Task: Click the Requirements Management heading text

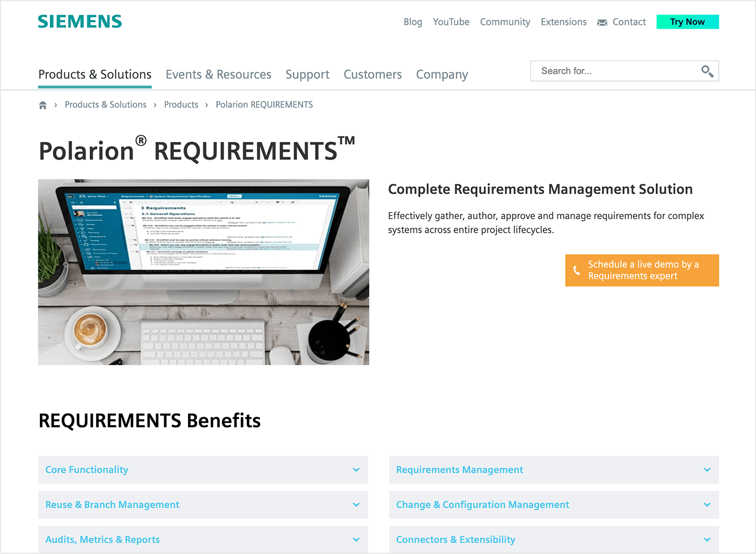Action: point(459,470)
